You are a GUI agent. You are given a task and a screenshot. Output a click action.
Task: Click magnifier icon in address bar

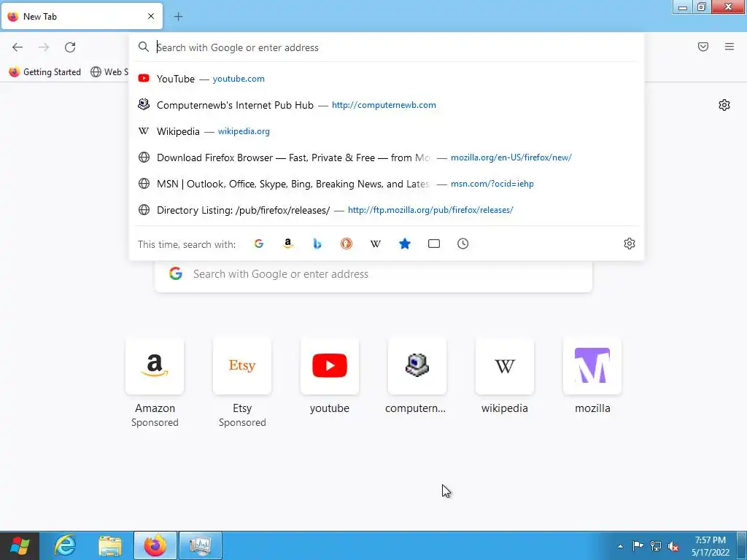tap(144, 47)
